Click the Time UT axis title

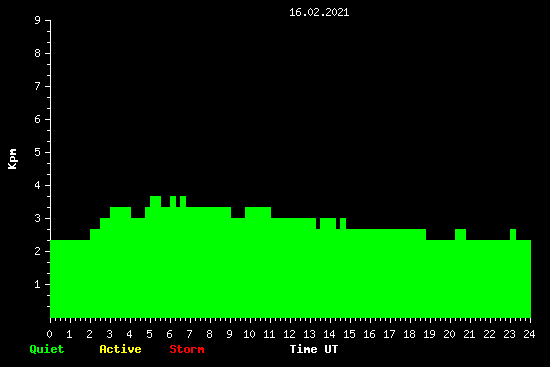point(314,349)
